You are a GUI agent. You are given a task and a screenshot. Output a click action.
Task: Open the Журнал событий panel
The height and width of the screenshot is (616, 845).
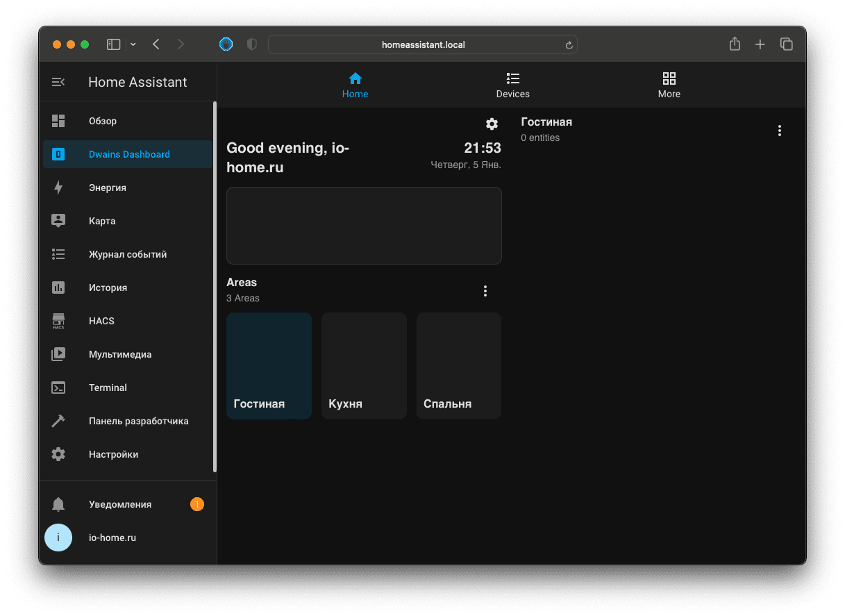[x=127, y=254]
